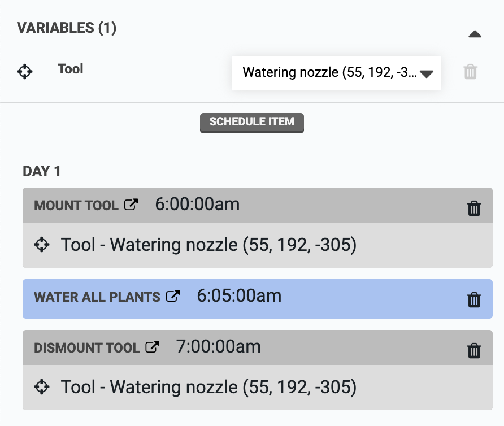The image size is (504, 426).
Task: Click the grayed trash icon beside tool selector
Action: pos(470,72)
